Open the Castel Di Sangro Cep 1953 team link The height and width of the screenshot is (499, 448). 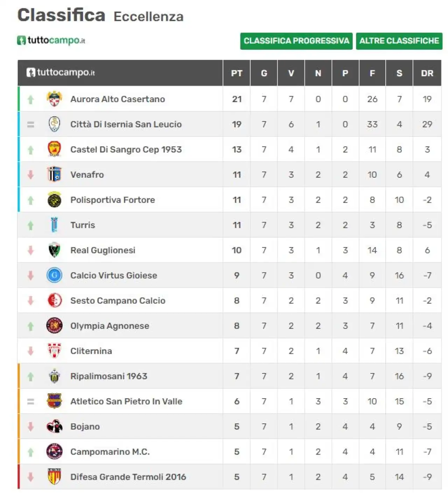[x=126, y=149]
